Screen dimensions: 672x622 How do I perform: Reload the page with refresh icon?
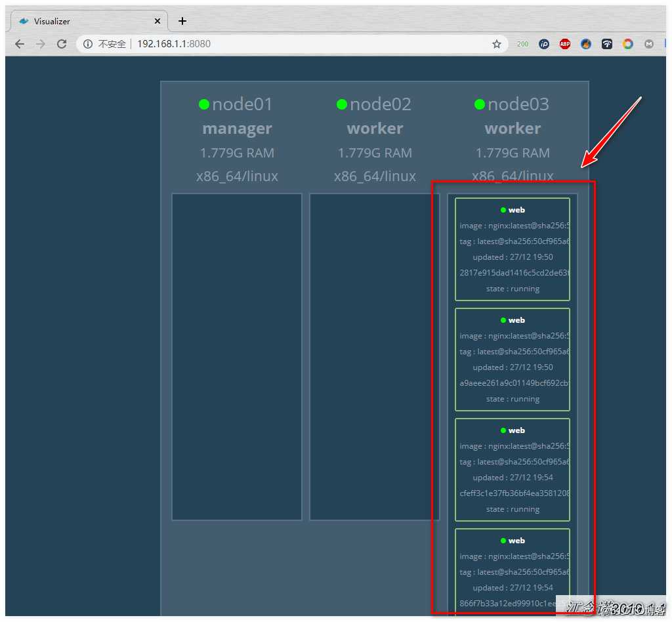tap(62, 44)
